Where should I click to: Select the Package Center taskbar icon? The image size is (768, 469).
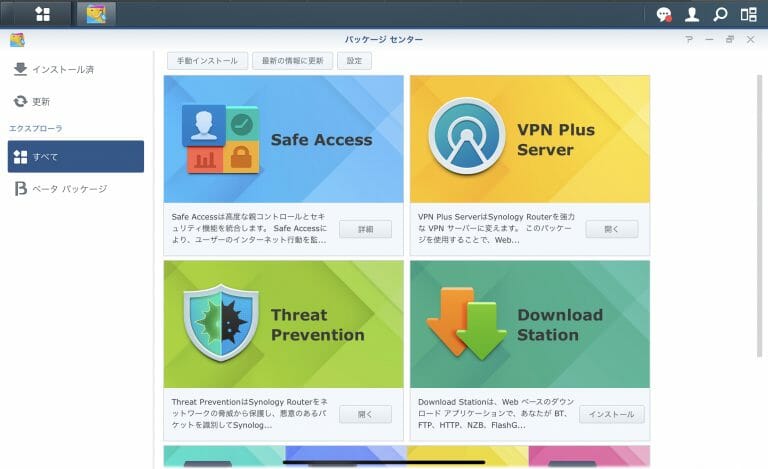click(x=96, y=14)
